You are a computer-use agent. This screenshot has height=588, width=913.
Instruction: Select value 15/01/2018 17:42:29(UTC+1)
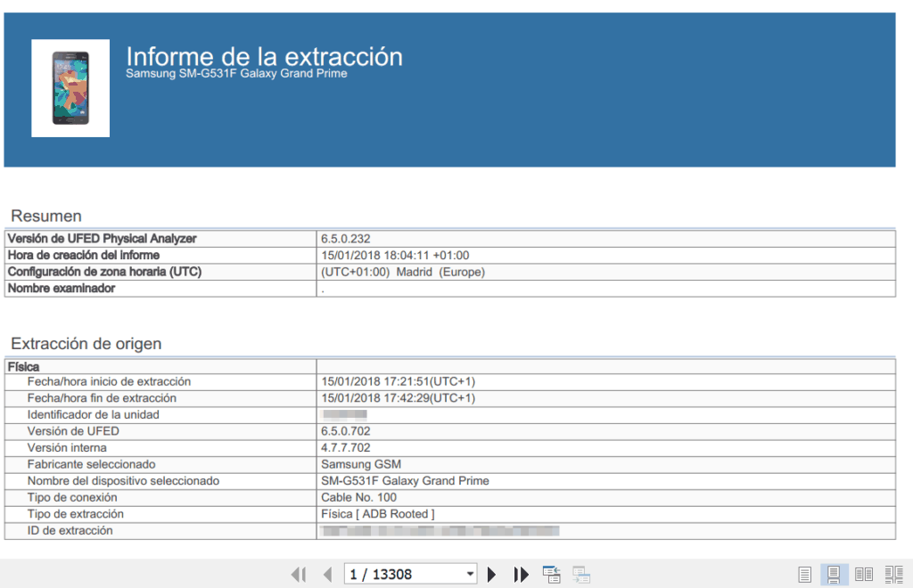click(399, 398)
